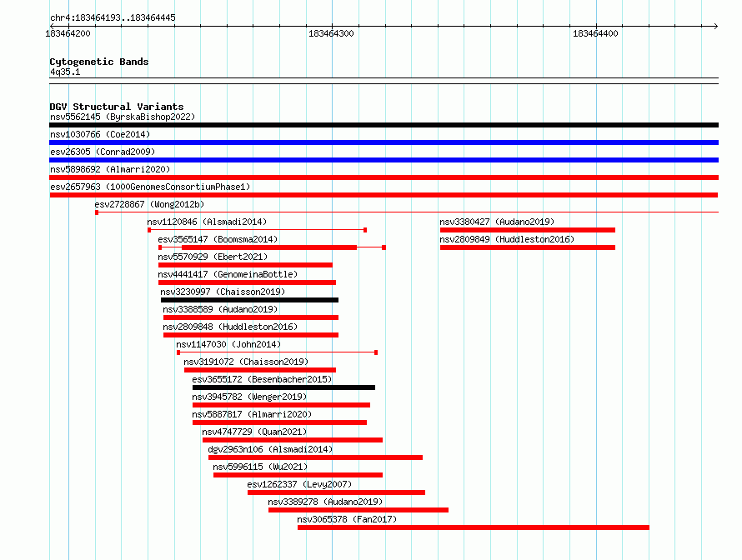The width and height of the screenshot is (742, 560).
Task: Click the chr4:183464193..183464445 region label
Action: click(x=113, y=18)
